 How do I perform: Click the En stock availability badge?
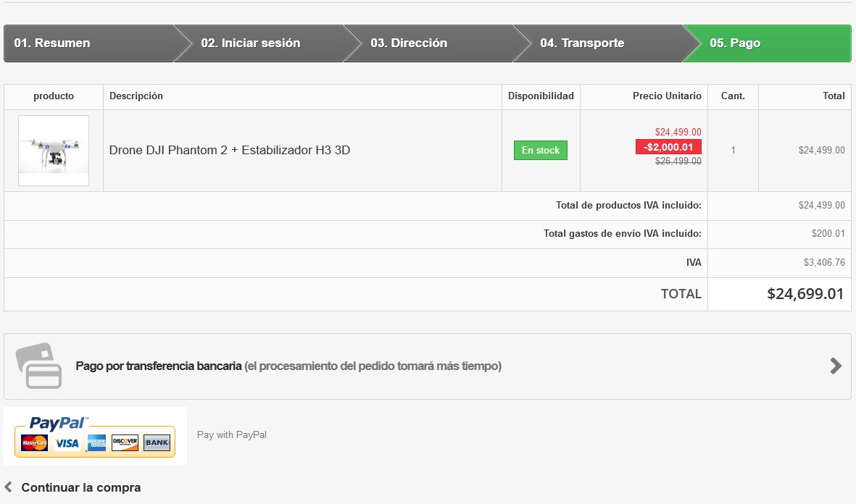(x=541, y=150)
